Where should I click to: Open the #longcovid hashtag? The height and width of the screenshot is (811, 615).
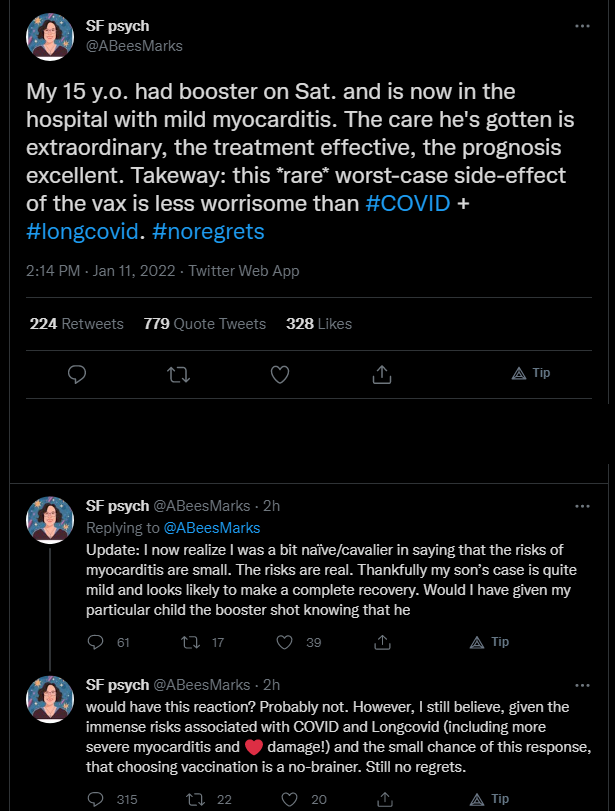82,231
